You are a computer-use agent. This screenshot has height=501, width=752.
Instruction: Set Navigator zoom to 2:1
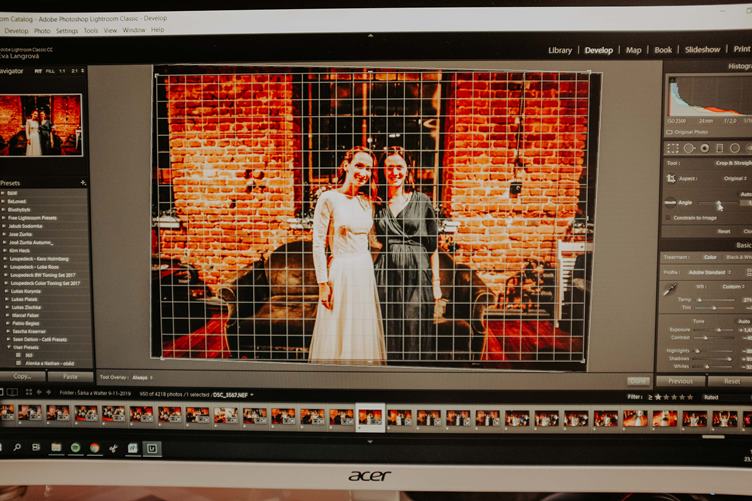(x=74, y=71)
